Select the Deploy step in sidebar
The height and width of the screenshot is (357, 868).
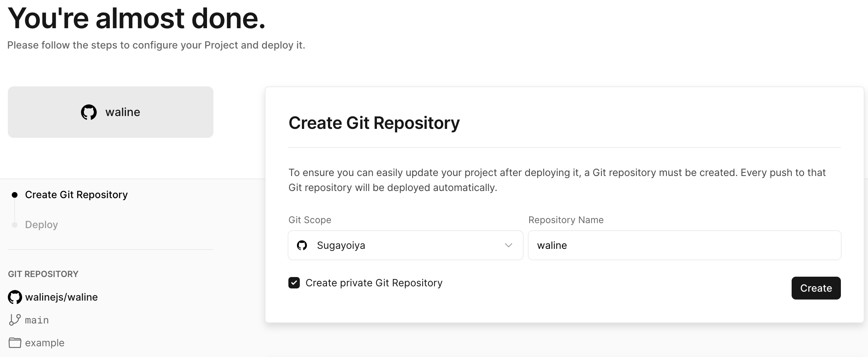pos(41,225)
